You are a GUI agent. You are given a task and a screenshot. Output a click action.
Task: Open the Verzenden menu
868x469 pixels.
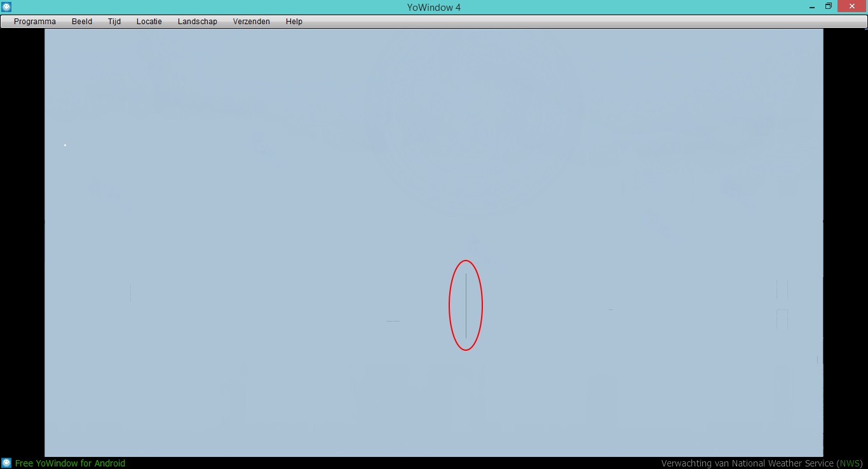[x=252, y=22]
